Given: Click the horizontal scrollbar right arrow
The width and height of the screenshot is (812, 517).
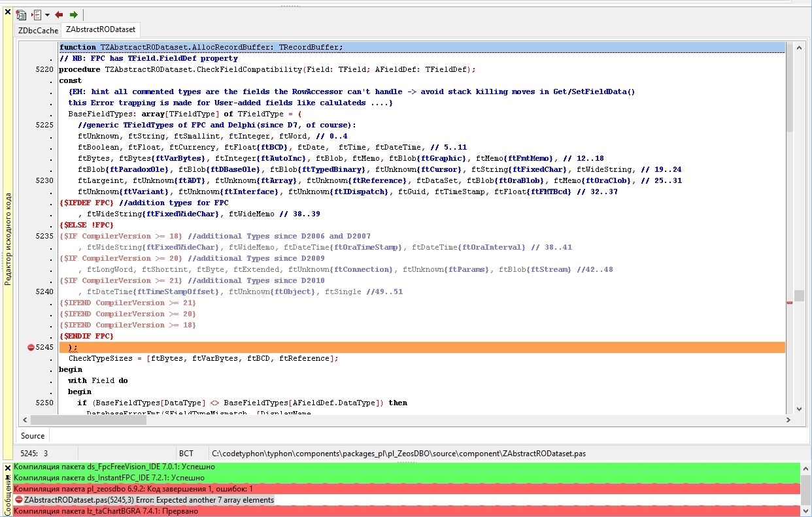Looking at the screenshot, I should (x=788, y=420).
